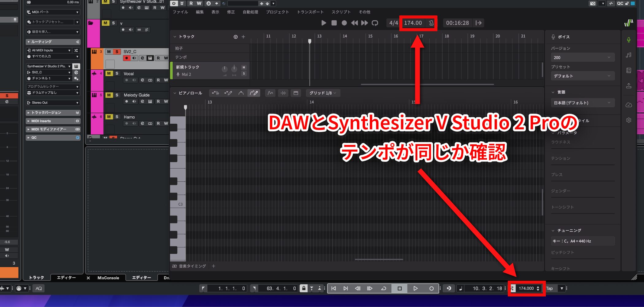
Task: Open the 編集 menu
Action: pos(200,12)
